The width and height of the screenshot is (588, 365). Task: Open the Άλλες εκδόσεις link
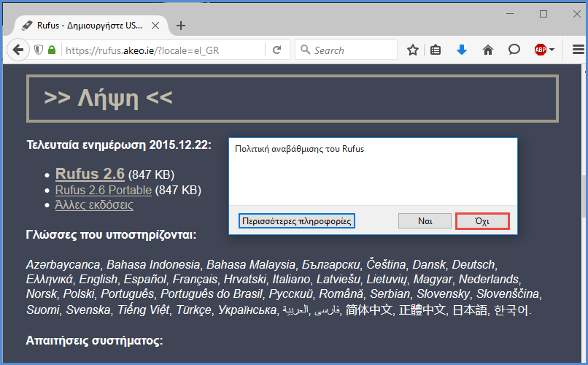tap(94, 205)
